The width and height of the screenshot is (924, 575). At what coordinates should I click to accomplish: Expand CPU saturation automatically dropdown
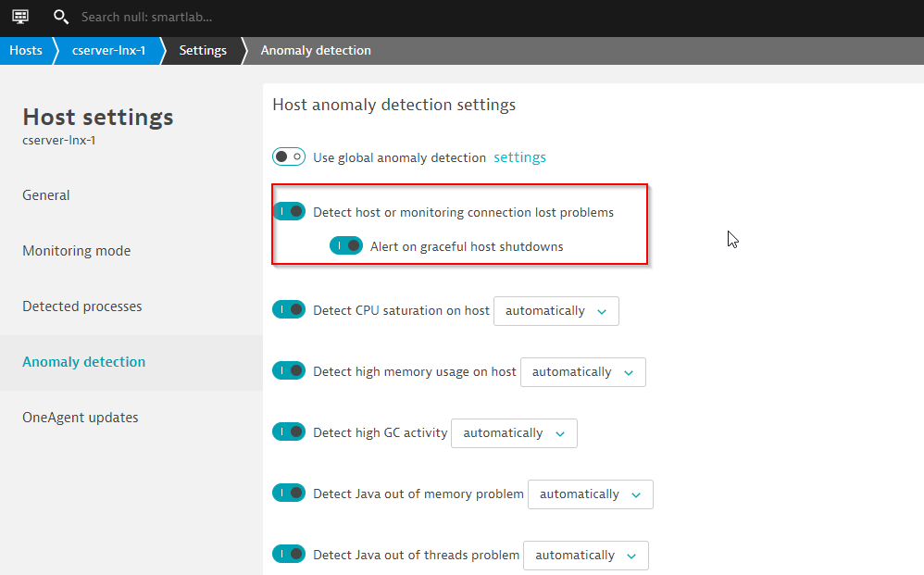(x=556, y=311)
